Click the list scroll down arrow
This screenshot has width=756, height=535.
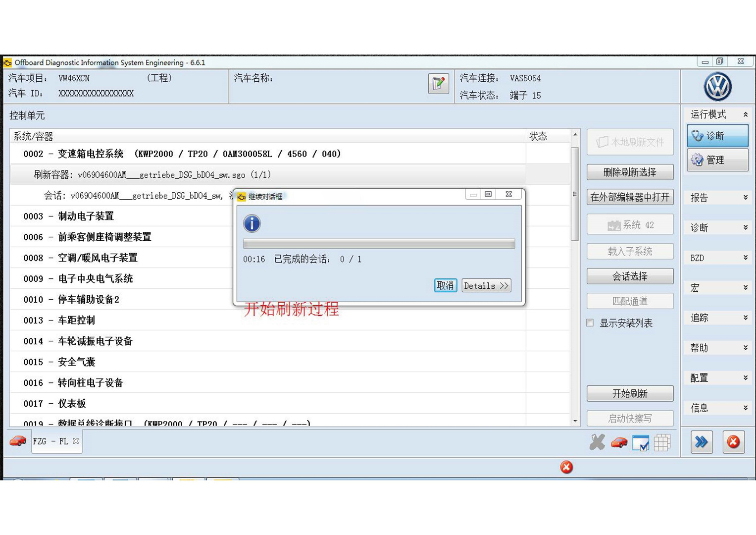575,421
